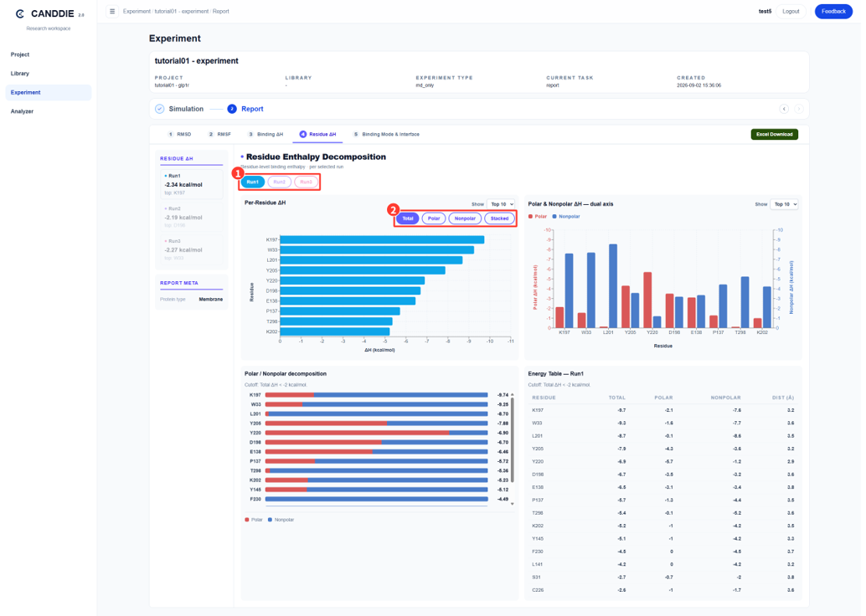The image size is (866, 616).
Task: Switch Per-Residue chart to Total view
Action: click(408, 218)
